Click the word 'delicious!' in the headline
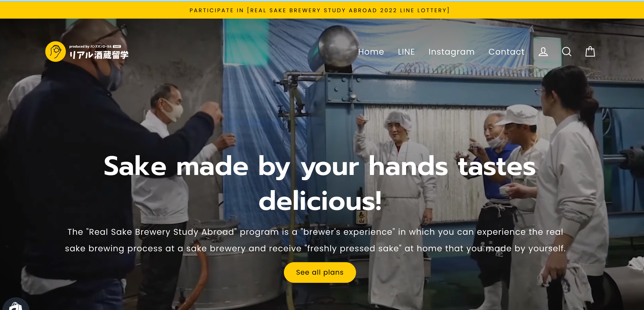This screenshot has height=310, width=644. (320, 201)
